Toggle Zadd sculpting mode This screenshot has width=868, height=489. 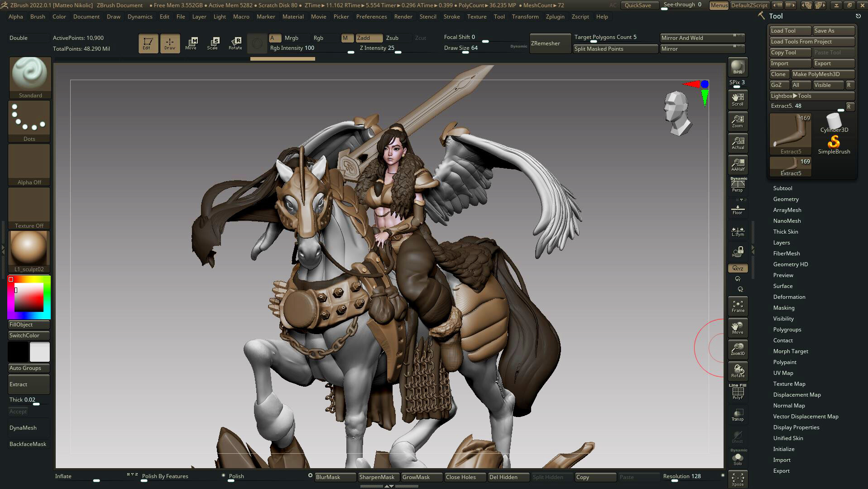coord(369,38)
